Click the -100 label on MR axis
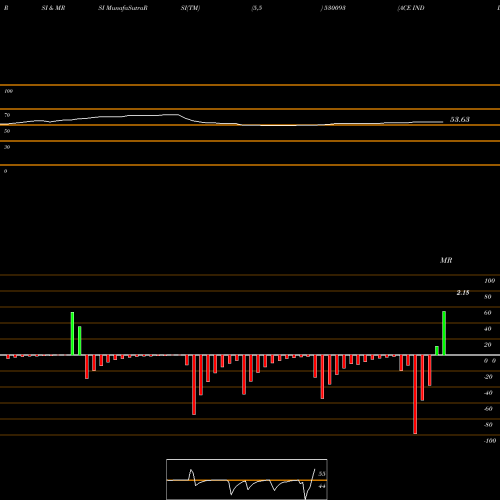The image size is (500, 500). pyautogui.click(x=490, y=441)
